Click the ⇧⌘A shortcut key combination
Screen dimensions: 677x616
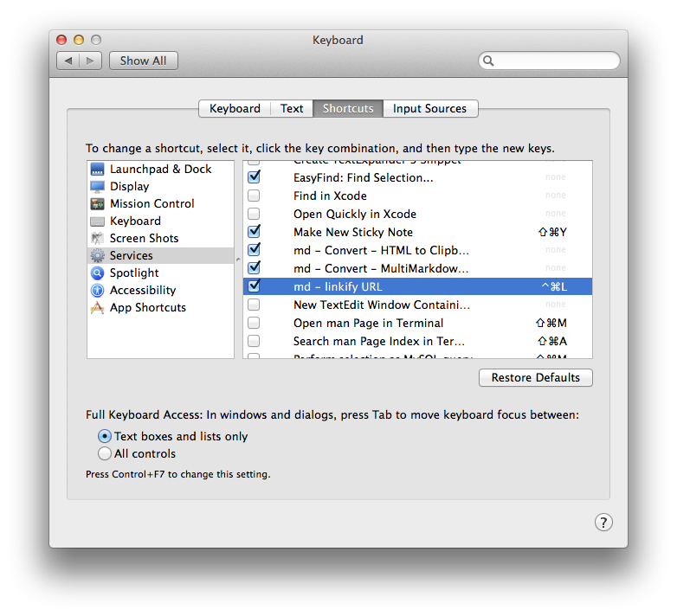[552, 341]
